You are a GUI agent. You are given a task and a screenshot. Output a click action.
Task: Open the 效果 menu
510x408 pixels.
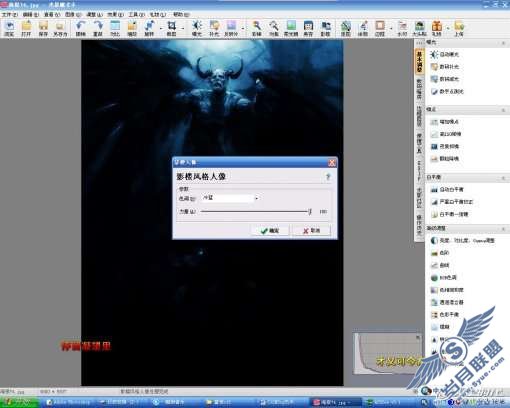(115, 15)
